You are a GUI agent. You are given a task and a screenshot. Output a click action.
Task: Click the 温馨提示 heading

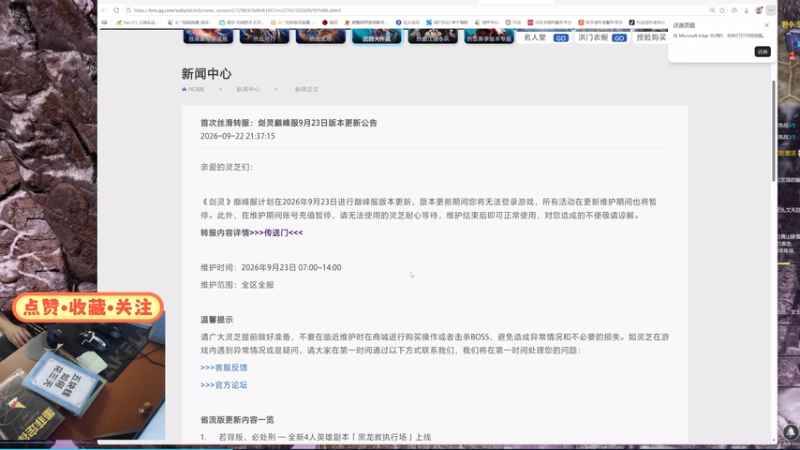(x=216, y=319)
